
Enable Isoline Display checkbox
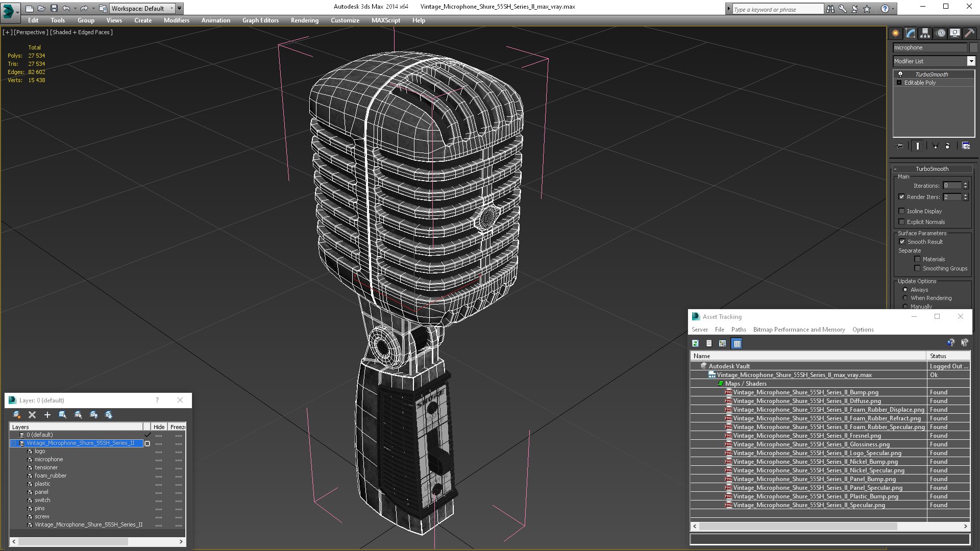tap(902, 211)
